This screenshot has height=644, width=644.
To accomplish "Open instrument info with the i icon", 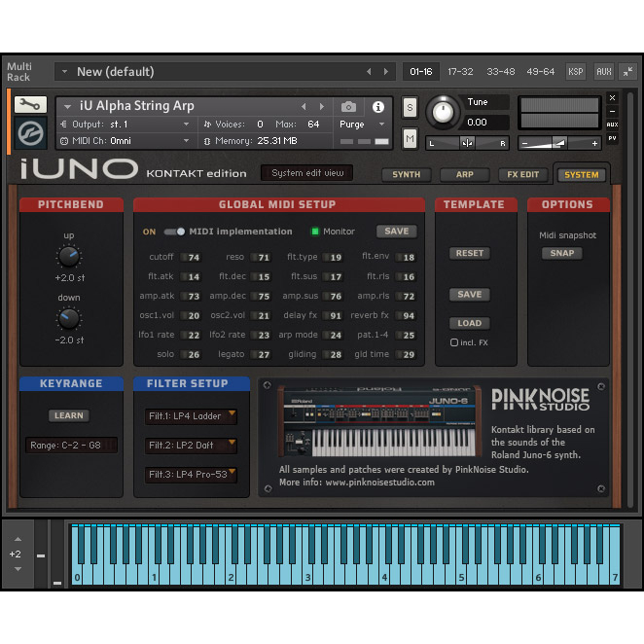I will click(x=378, y=107).
